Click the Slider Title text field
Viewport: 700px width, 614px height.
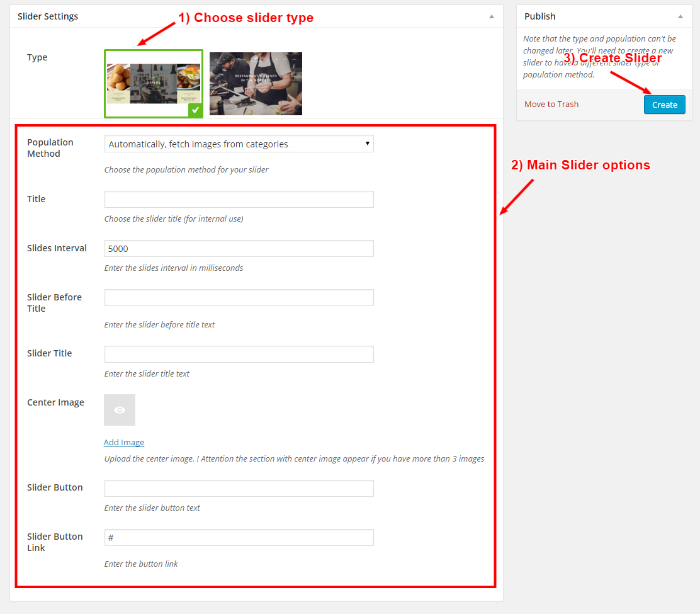click(x=239, y=354)
